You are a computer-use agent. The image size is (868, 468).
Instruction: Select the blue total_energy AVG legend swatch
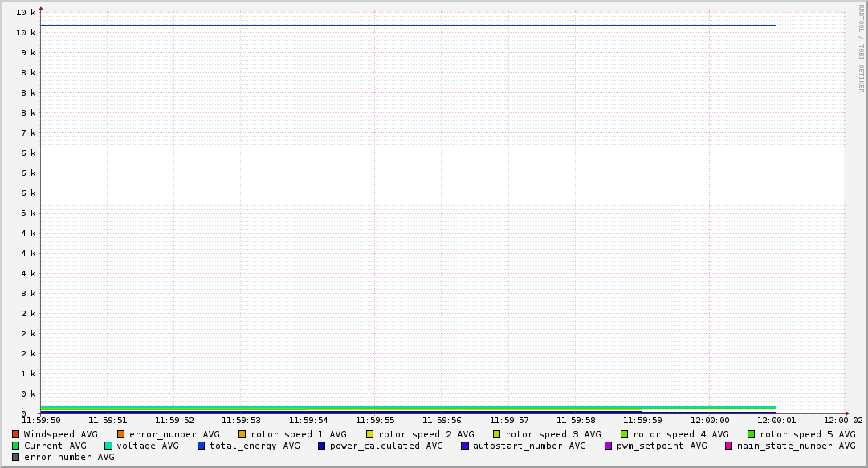[202, 446]
